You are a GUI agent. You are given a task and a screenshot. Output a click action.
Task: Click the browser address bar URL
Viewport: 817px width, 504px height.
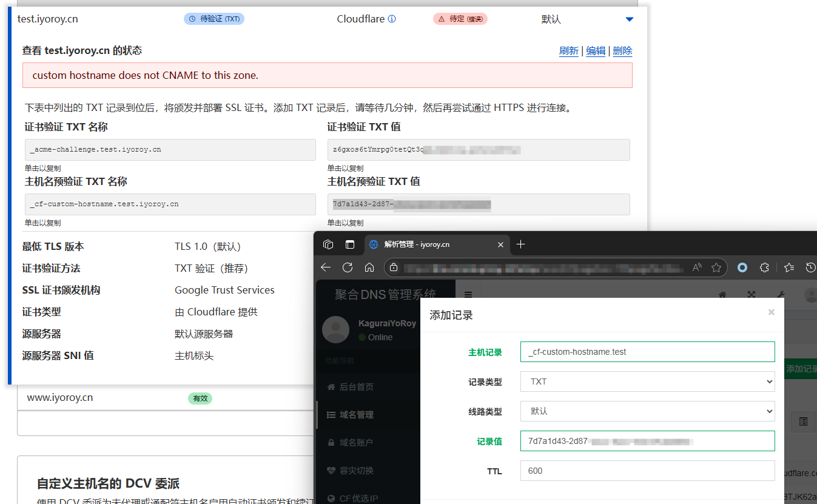543,267
